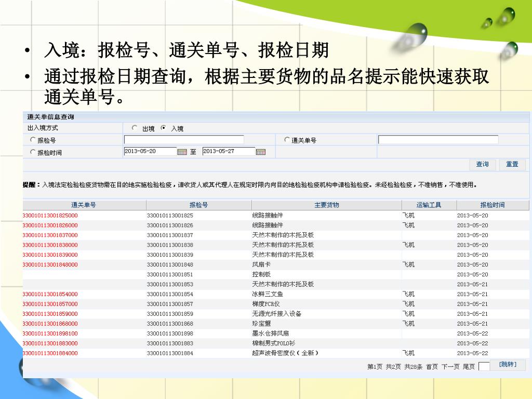Open customs form link 330010113001826000
The width and height of the screenshot is (532, 399).
[50, 225]
